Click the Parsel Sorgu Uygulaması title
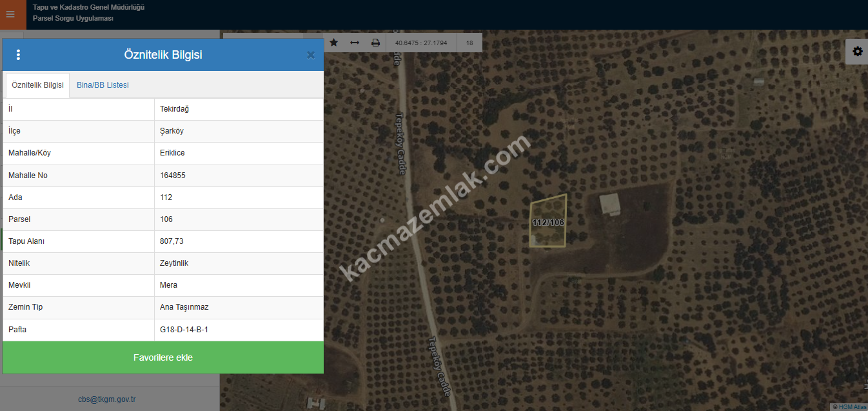 click(73, 19)
